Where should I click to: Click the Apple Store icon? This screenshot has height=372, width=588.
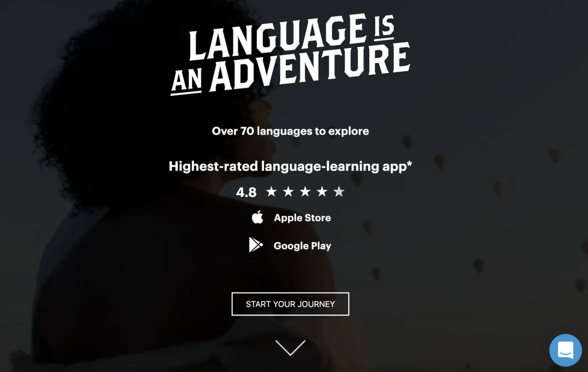click(x=258, y=217)
